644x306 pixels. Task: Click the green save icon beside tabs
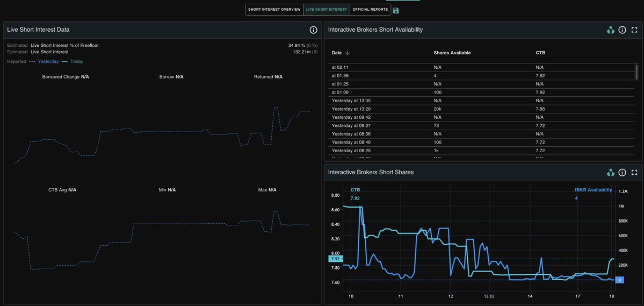[x=396, y=11]
